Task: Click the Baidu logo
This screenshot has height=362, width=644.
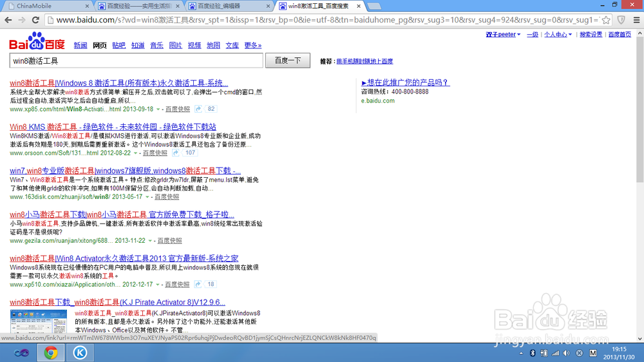Action: point(37,41)
